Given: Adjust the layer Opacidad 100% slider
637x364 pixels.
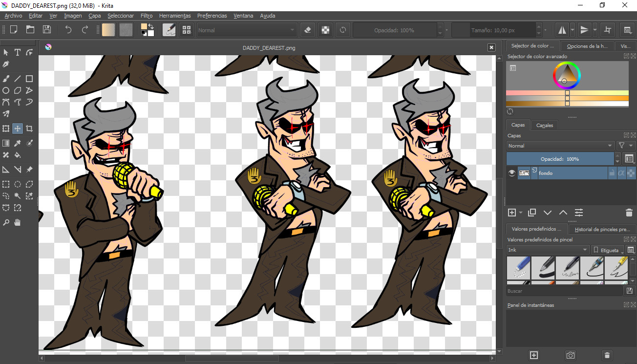Looking at the screenshot, I should pyautogui.click(x=559, y=159).
